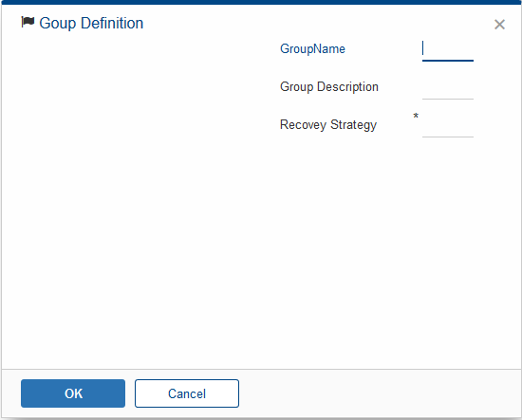Click the required asterisk near Recovey Strategy

416,116
